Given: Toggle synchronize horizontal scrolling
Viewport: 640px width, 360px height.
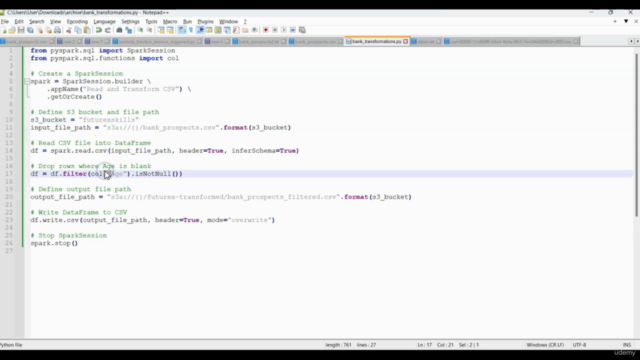Looking at the screenshot, I should pos(170,30).
